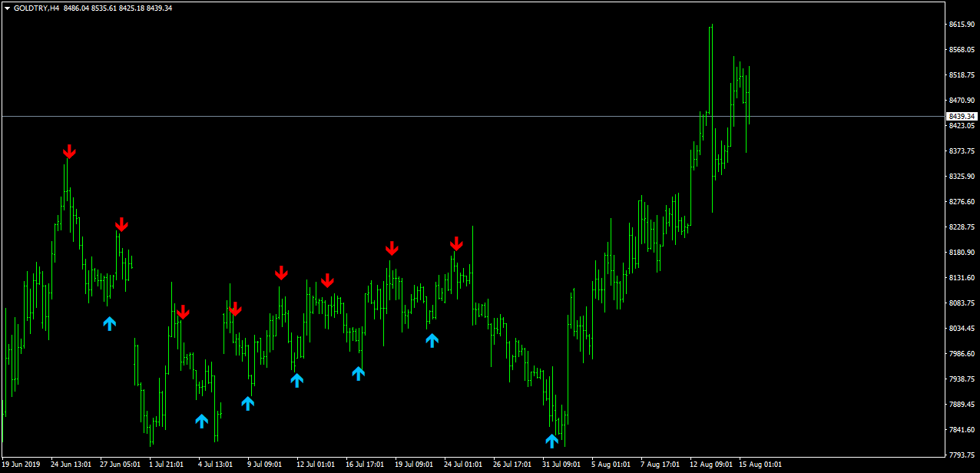Open the chart menu triangle beside GOLDTRY,H4
Viewport: 980px width, 473px height.
pos(7,8)
